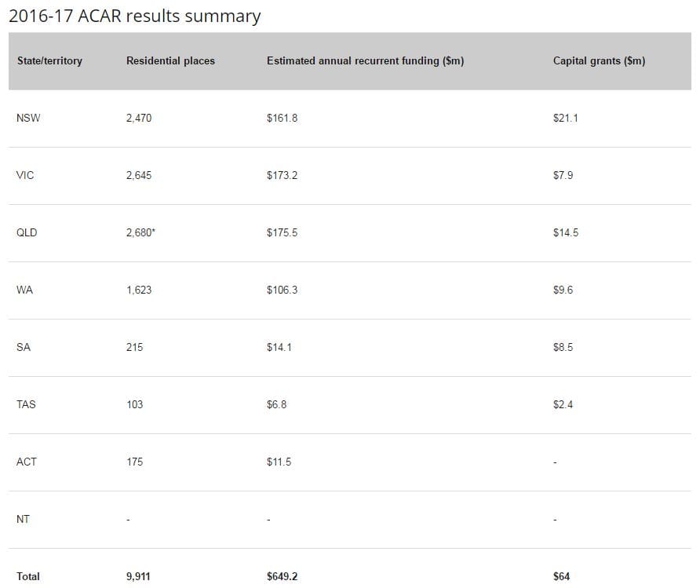This screenshot has height=588, width=700.
Task: Click total residential places value 9,911
Action: coord(138,577)
